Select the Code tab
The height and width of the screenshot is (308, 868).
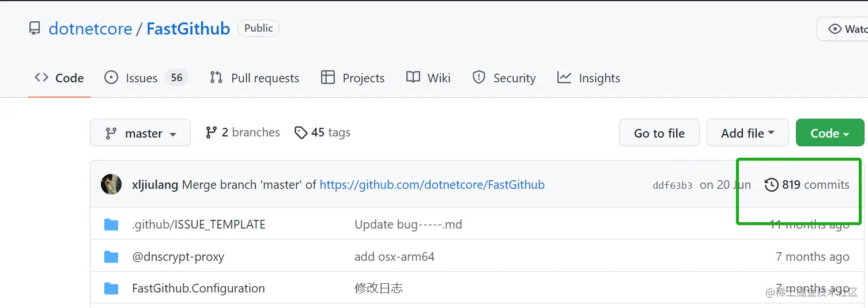click(59, 78)
